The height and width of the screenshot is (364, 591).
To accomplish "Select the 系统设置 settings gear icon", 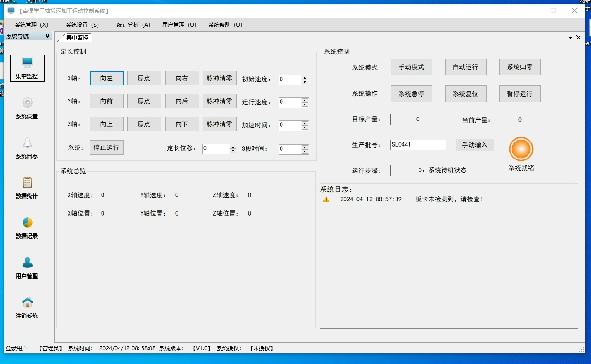I will [27, 103].
